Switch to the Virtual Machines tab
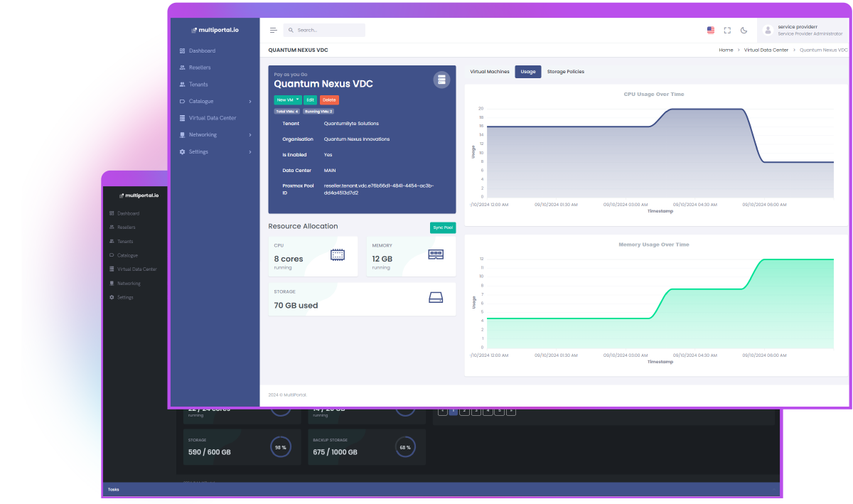 tap(489, 72)
